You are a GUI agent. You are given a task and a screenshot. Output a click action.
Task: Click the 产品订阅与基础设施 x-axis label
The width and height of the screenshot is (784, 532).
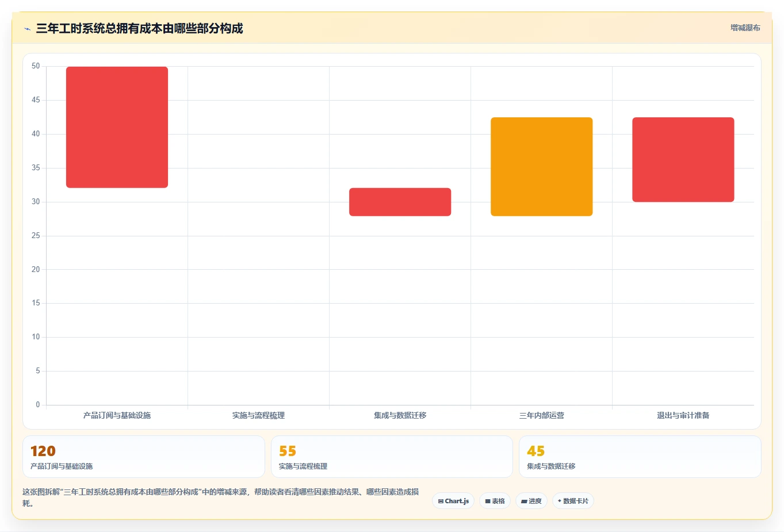click(117, 415)
